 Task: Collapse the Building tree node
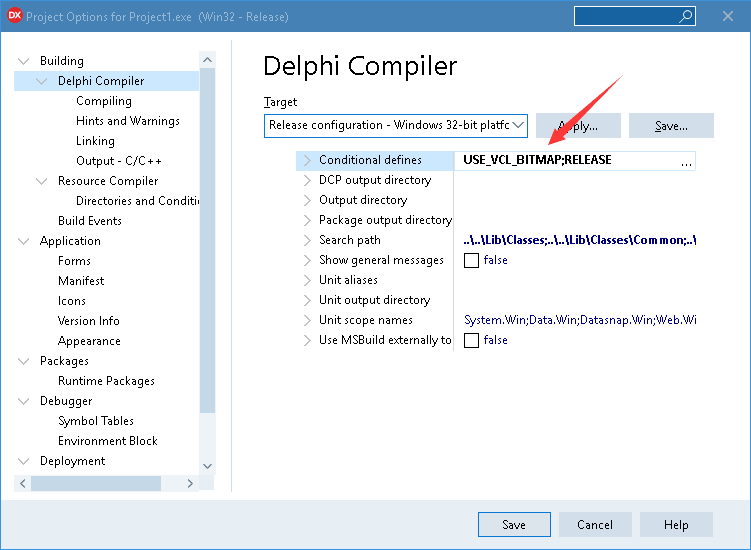[24, 61]
